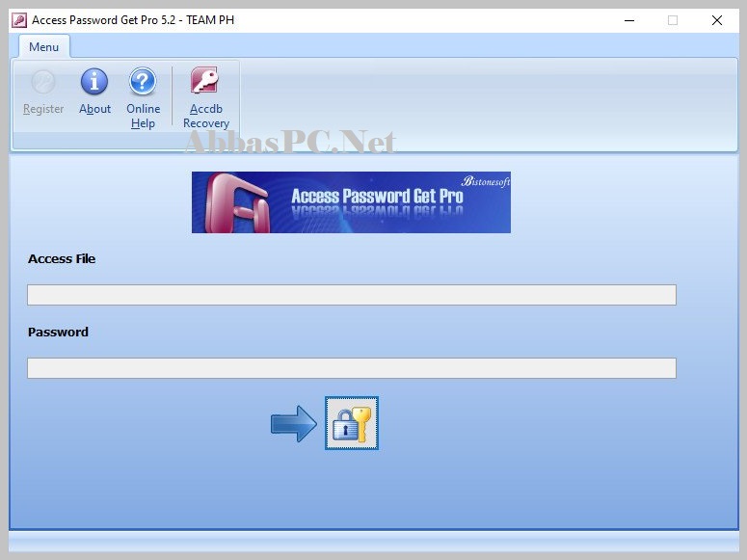Open the About info icon
747x560 pixels.
pyautogui.click(x=94, y=81)
